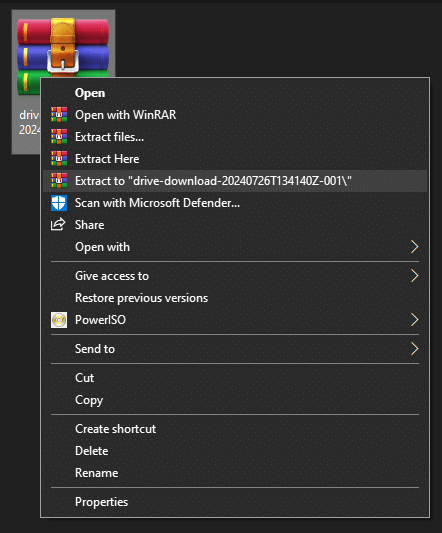The image size is (442, 533).
Task: Extract to drive-download-20240726T134140Z-001 folder
Action: (235, 181)
